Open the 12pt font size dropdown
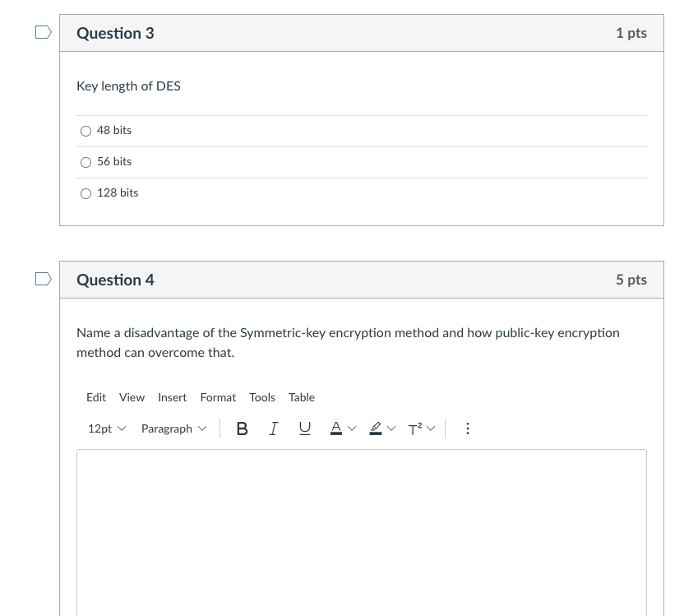This screenshot has width=684, height=616. [x=107, y=428]
